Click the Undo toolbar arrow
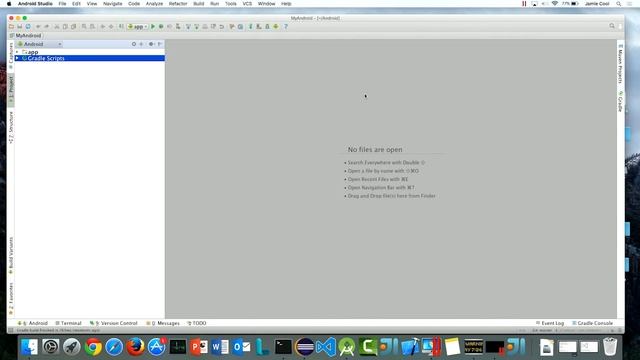The height and width of the screenshot is (360, 640). click(x=38, y=27)
